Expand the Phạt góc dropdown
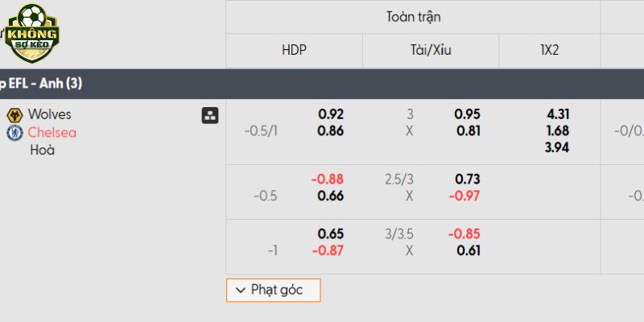This screenshot has height=322, width=644. 273,290
